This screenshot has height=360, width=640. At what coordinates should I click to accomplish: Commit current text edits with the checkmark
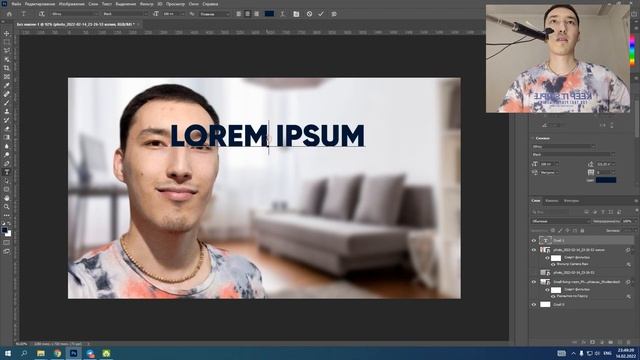pyautogui.click(x=321, y=14)
